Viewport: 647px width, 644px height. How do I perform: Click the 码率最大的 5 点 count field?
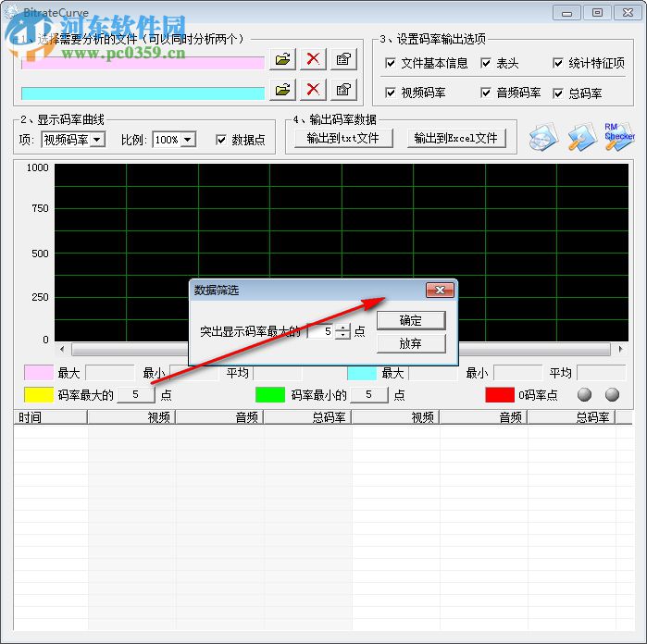[x=136, y=395]
